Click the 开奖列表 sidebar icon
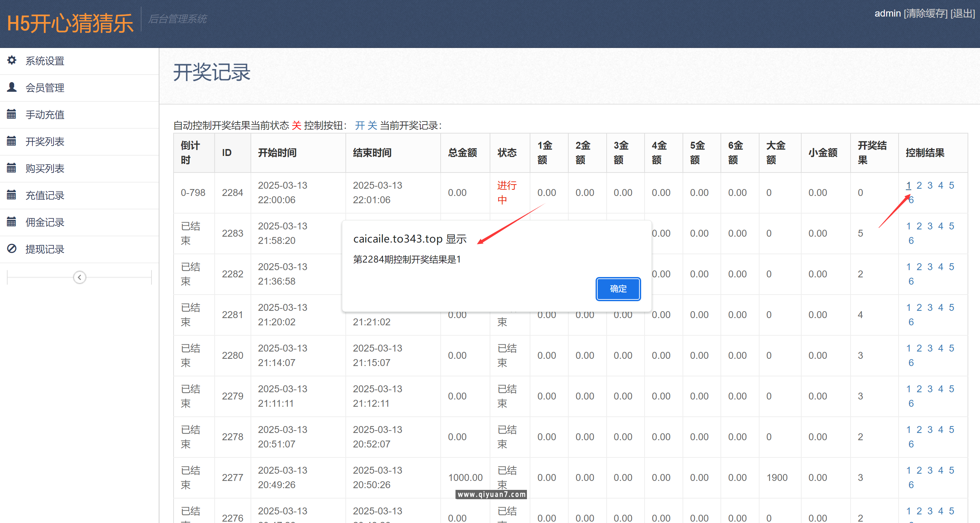The width and height of the screenshot is (980, 523). [x=12, y=141]
